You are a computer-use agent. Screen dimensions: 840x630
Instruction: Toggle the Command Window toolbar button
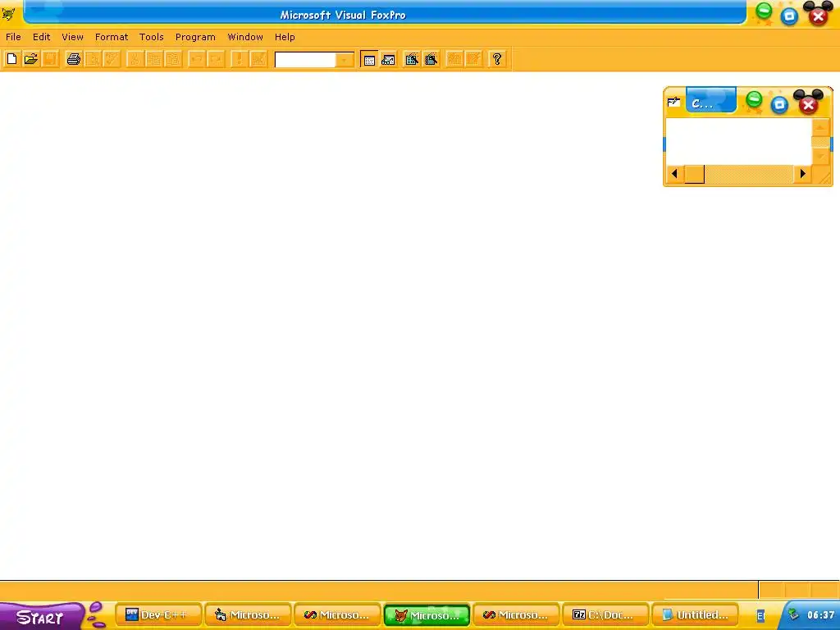[x=369, y=59]
